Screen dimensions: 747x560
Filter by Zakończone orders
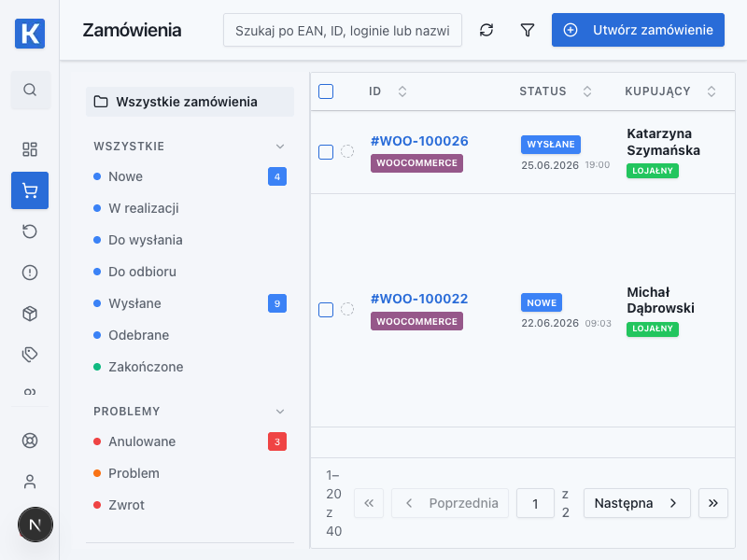click(190, 367)
